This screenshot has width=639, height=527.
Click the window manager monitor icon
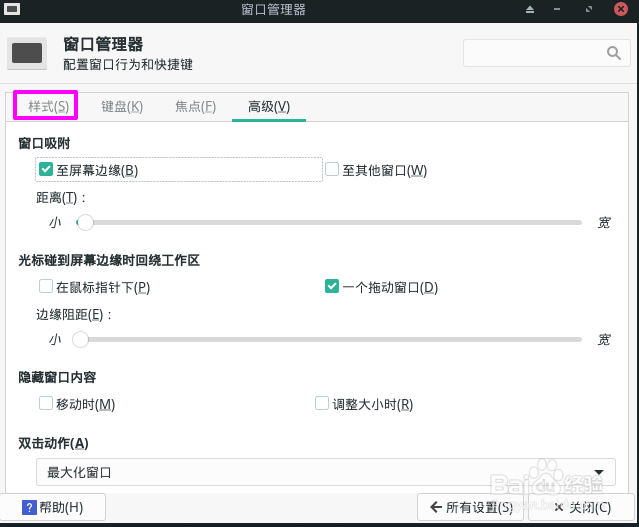pyautogui.click(x=27, y=53)
